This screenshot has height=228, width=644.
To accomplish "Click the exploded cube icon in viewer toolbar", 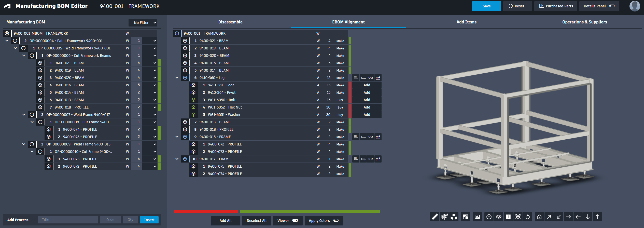I will click(x=454, y=217).
